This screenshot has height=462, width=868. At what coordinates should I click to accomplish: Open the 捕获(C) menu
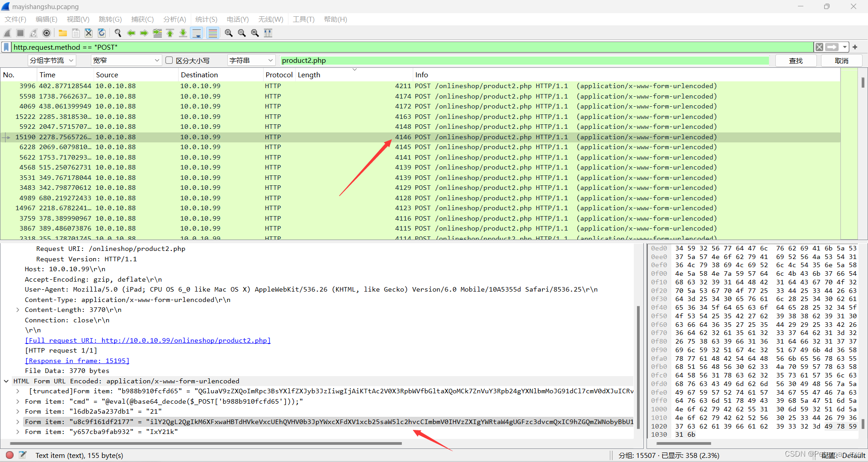[142, 19]
